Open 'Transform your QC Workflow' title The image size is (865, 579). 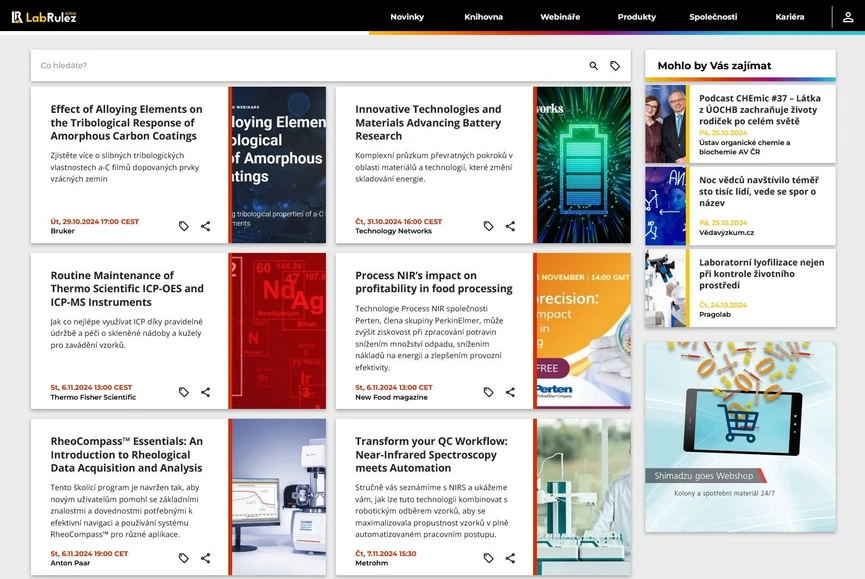[x=431, y=454]
